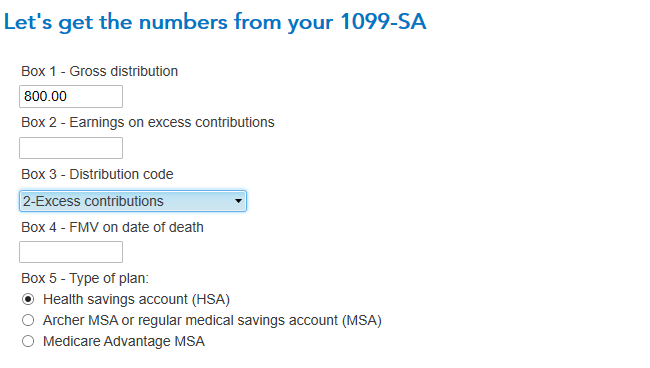Open the Box 3 Distribution code dropdown
The width and height of the screenshot is (650, 368).
coord(133,201)
